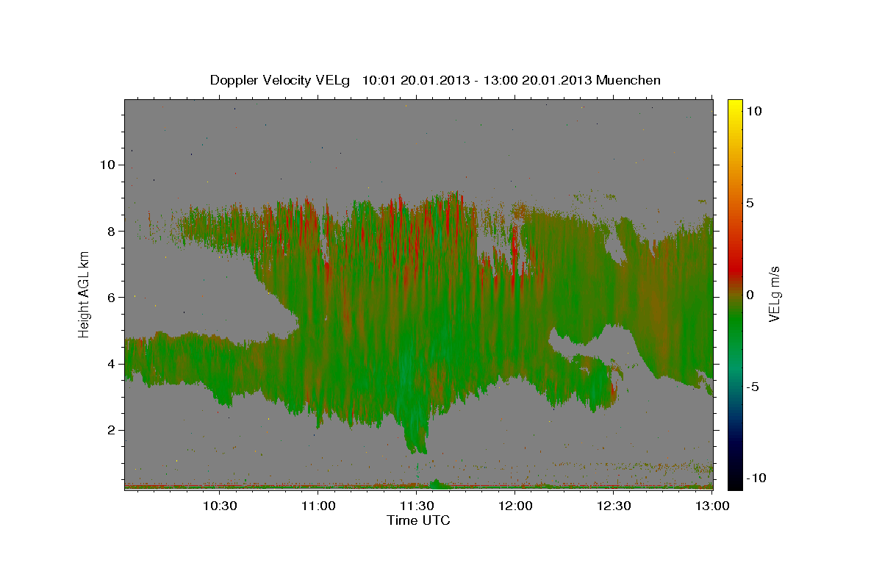This screenshot has width=882, height=588.
Task: Click the 'Time UTC' axis label
Action: pos(418,520)
